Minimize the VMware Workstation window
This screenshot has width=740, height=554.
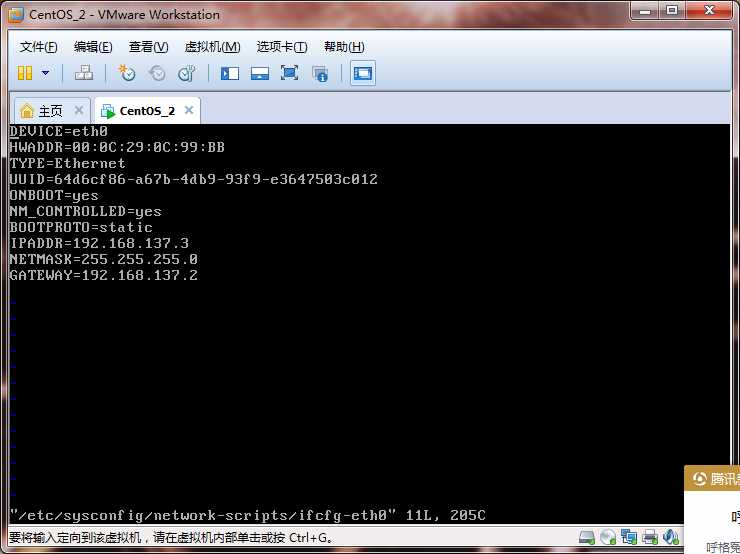(645, 11)
